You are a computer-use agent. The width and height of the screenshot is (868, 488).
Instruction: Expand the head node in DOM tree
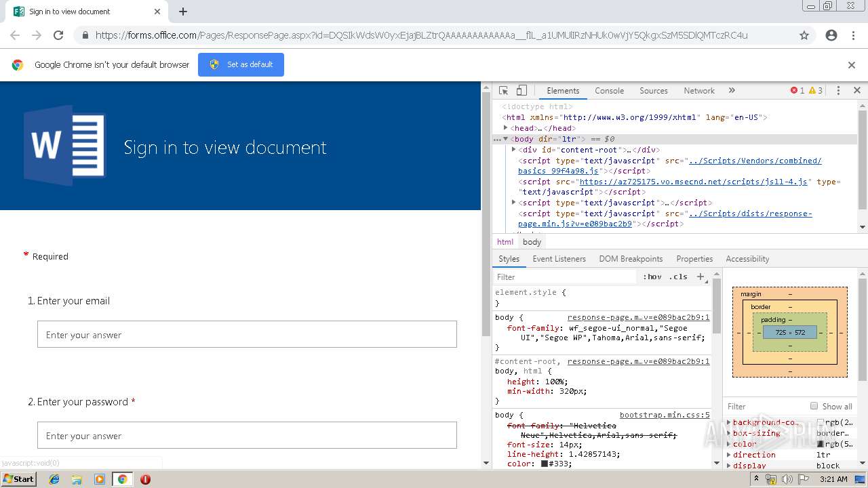pos(506,128)
